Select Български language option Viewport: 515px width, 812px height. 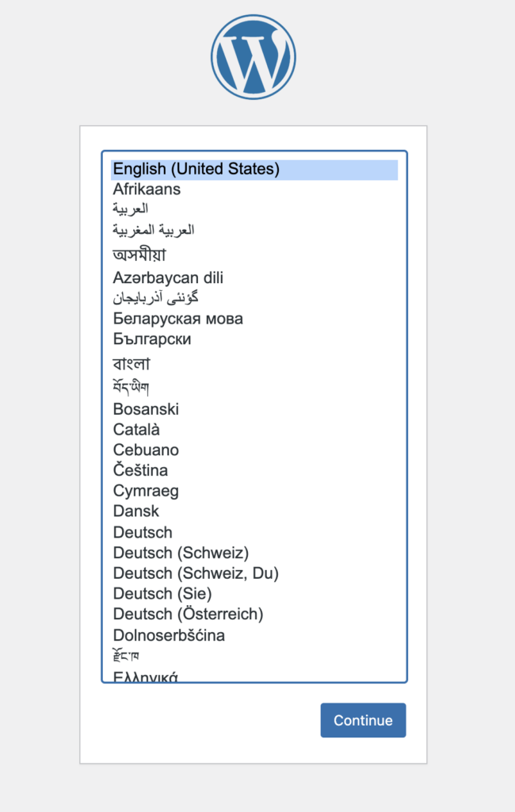point(152,339)
